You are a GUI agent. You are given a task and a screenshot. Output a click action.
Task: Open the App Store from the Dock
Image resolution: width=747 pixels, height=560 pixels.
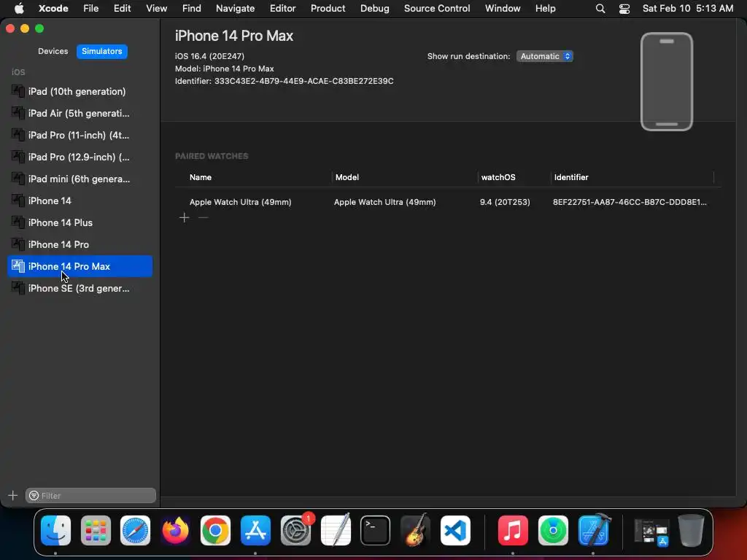pos(255,531)
